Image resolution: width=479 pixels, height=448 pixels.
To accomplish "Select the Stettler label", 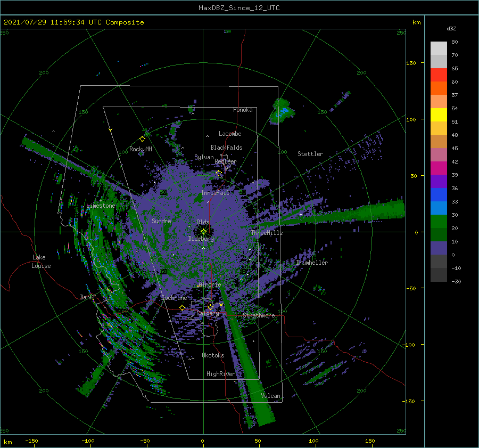I will point(310,154).
